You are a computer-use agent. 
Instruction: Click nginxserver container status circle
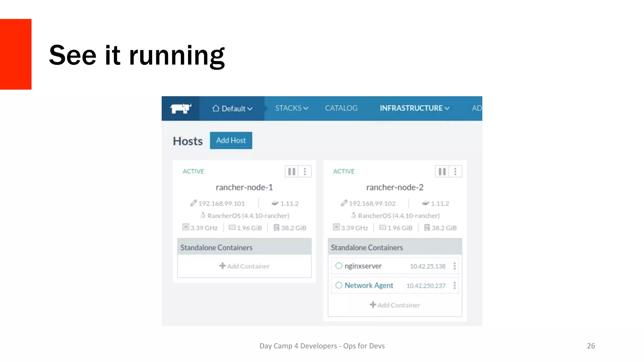click(339, 266)
